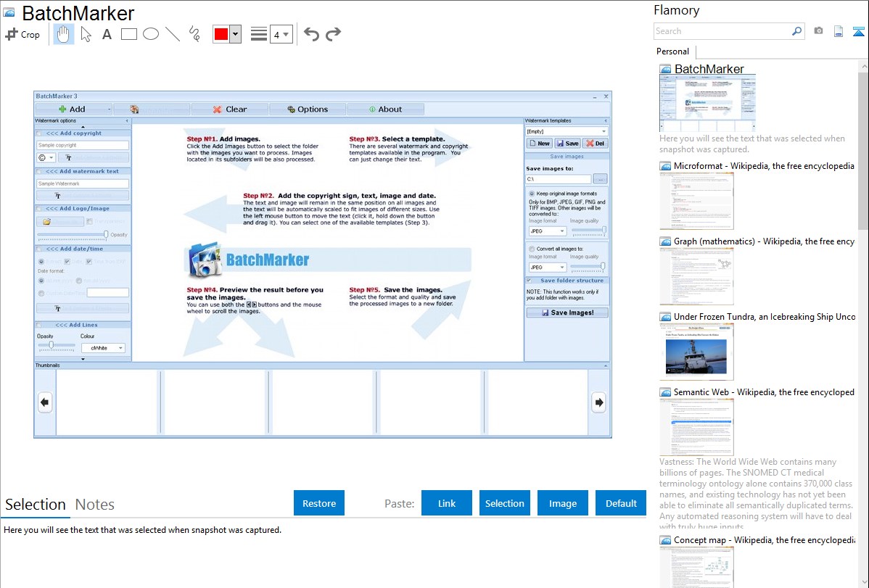Tick the Add Logo/Image checkbox

(38, 208)
